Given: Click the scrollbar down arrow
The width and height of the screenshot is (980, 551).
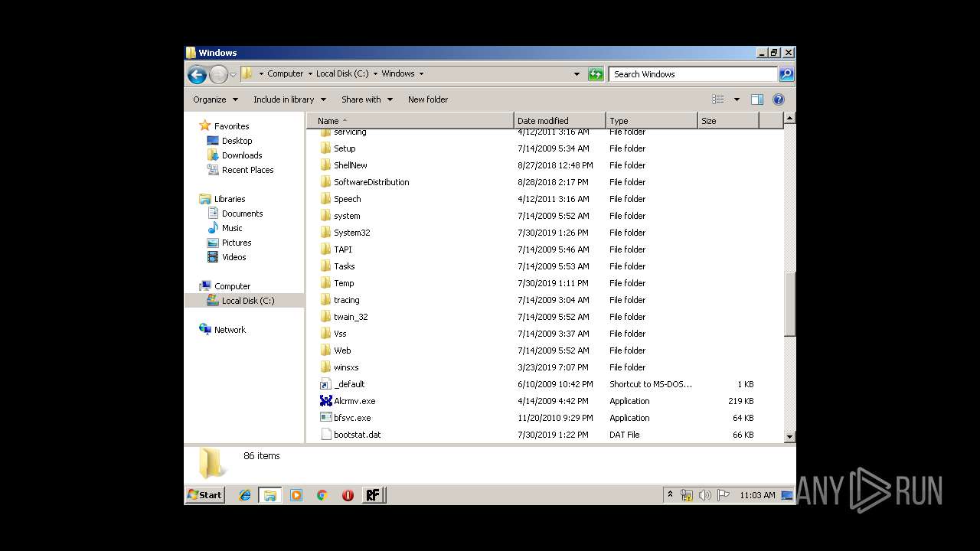Looking at the screenshot, I should point(789,436).
